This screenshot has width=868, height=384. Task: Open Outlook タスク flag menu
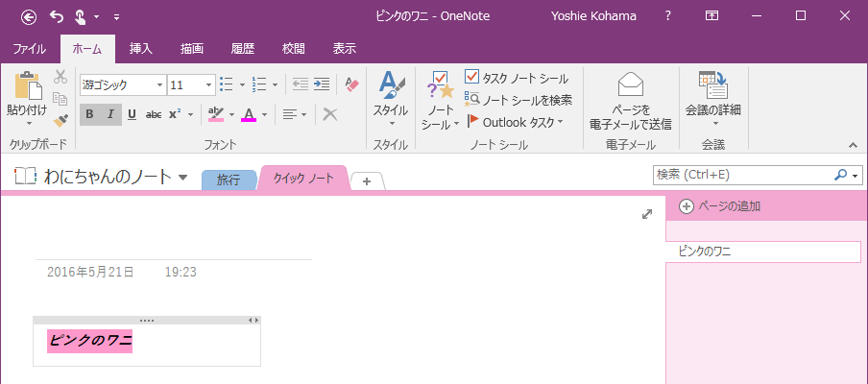[x=515, y=122]
